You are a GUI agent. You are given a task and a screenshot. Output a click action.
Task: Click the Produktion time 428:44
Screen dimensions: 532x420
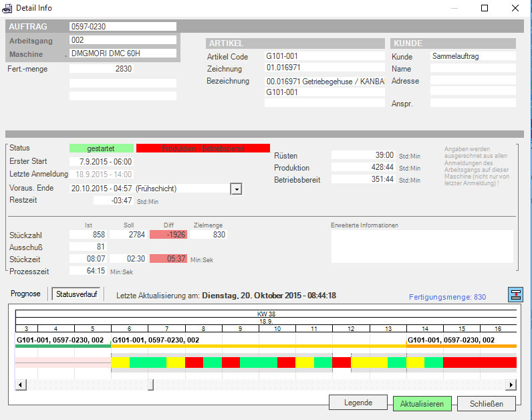pos(363,167)
